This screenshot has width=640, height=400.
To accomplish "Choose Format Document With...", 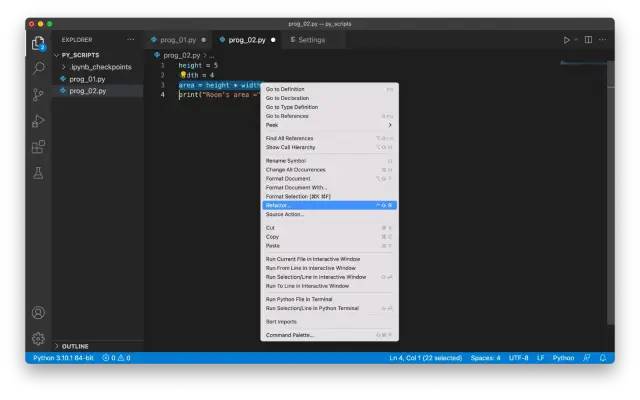I will (x=329, y=187).
